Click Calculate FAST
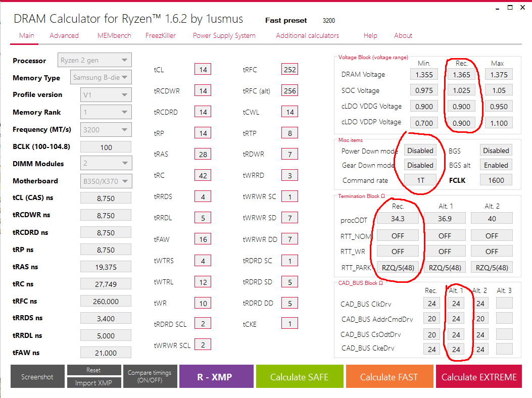 [x=389, y=377]
